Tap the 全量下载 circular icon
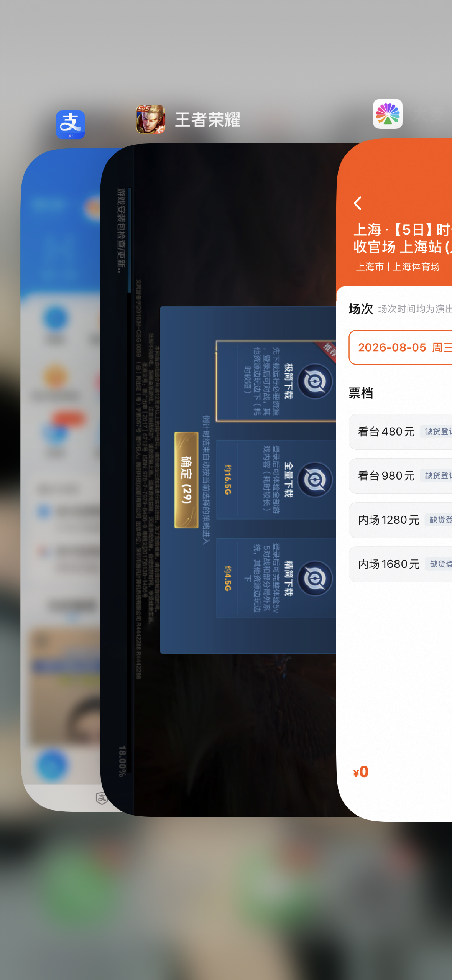This screenshot has height=980, width=452. pyautogui.click(x=315, y=480)
